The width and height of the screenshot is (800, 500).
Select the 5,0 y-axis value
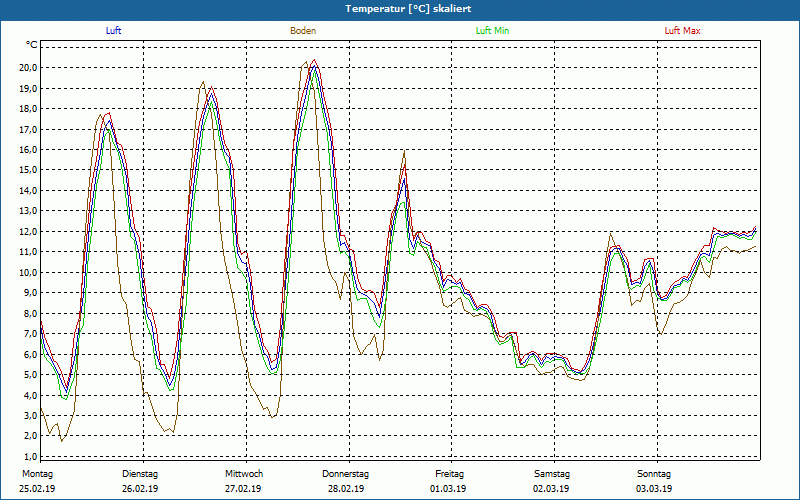point(31,374)
